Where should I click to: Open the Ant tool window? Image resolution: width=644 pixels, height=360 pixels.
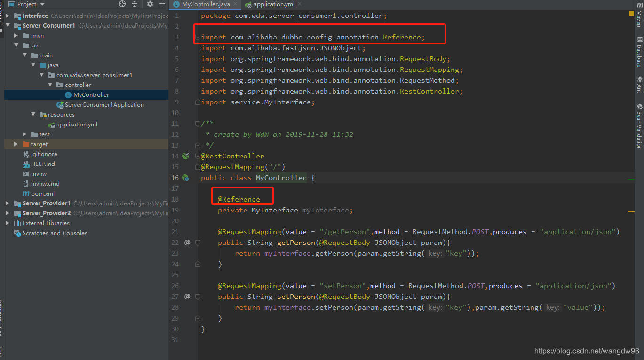pos(639,85)
